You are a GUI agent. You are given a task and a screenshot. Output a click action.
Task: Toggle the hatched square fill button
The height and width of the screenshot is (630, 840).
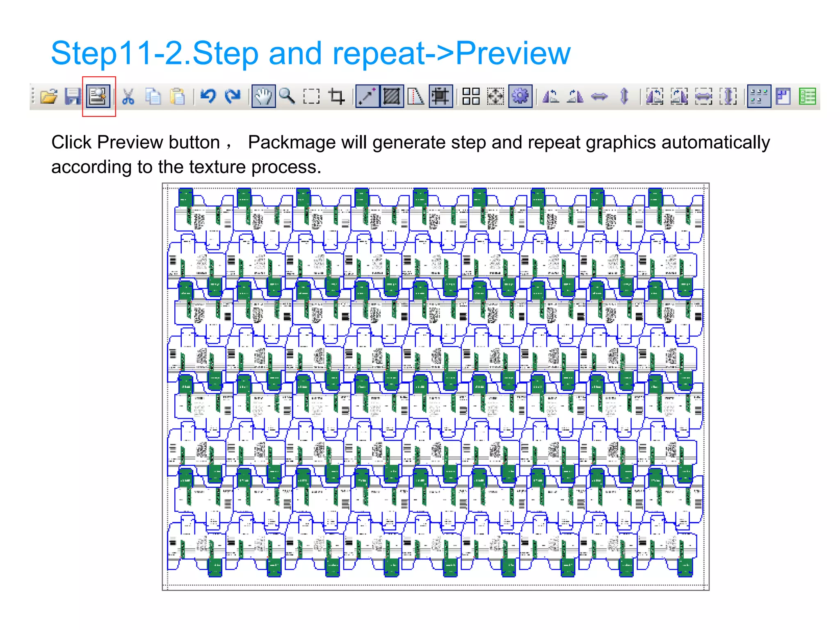pyautogui.click(x=392, y=97)
